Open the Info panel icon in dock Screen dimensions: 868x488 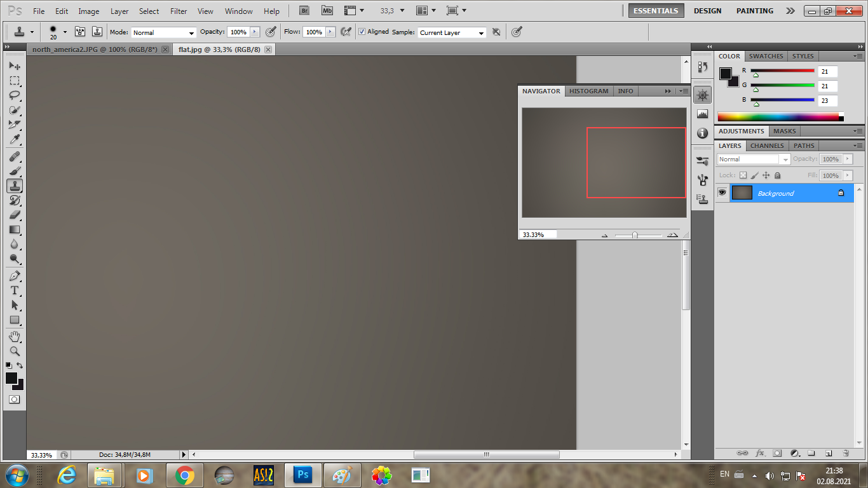[702, 133]
